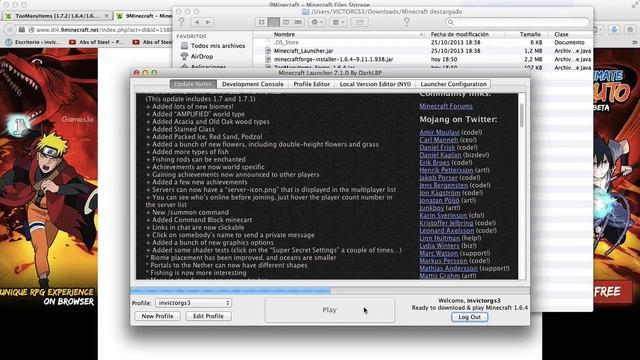Open Carl Manneh Twitter link
Image resolution: width=640 pixels, height=360 pixels.
click(438, 140)
